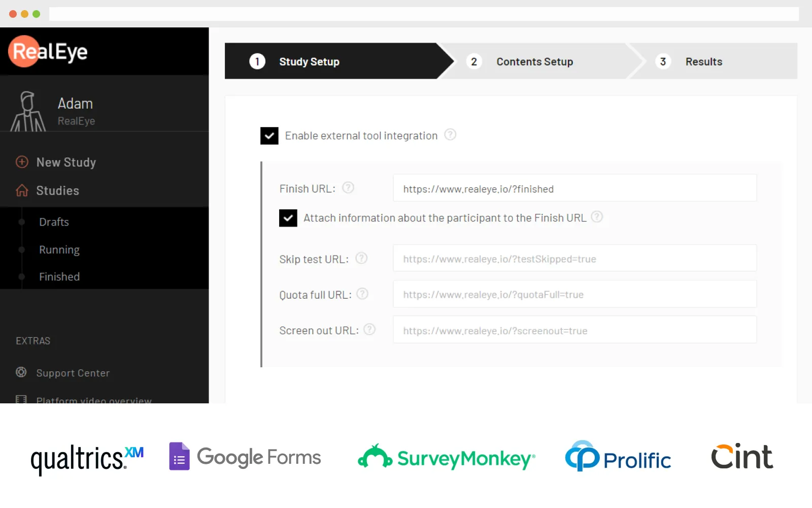Click help icon next to Skip test URL
The width and height of the screenshot is (812, 508).
pos(361,259)
